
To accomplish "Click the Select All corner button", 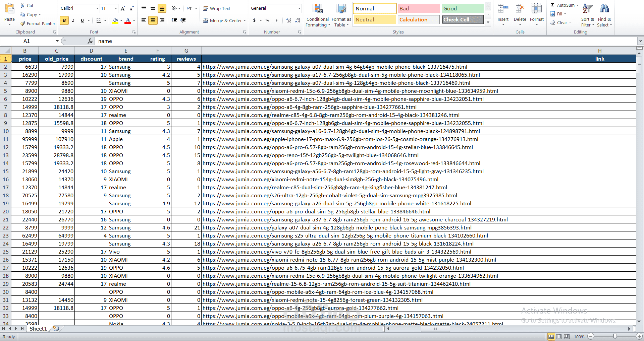I will click(6, 51).
